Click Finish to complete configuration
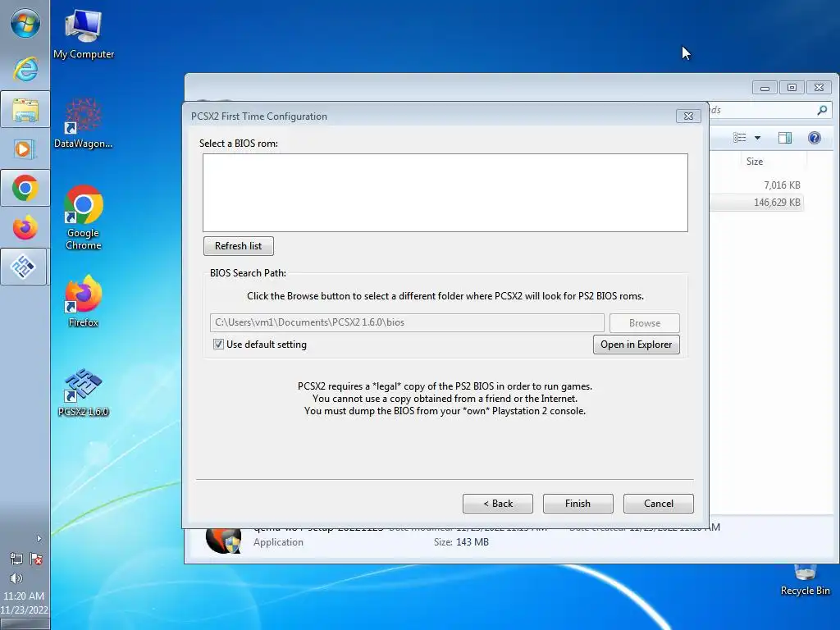This screenshot has width=840, height=630. tap(577, 504)
